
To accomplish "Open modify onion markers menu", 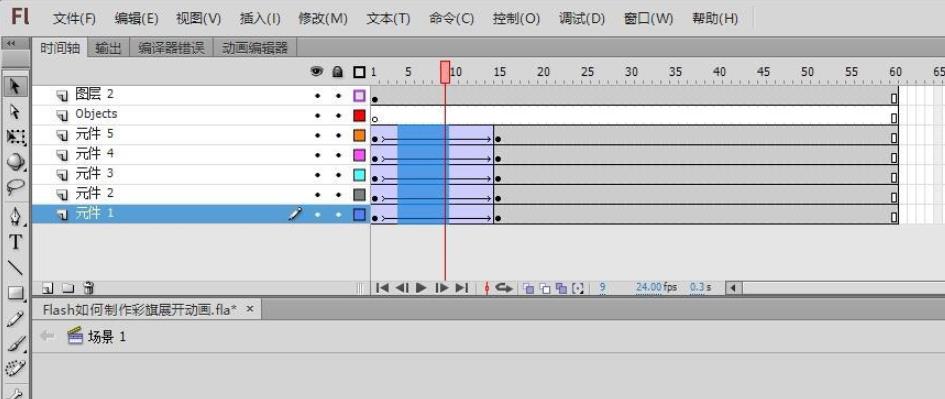I will pos(578,289).
